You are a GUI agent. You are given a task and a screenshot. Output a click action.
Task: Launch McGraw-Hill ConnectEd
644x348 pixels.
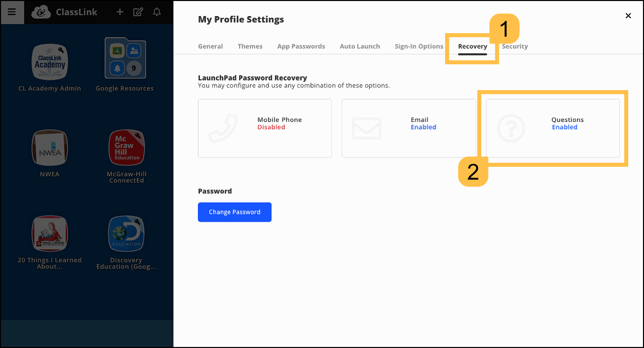click(x=126, y=148)
